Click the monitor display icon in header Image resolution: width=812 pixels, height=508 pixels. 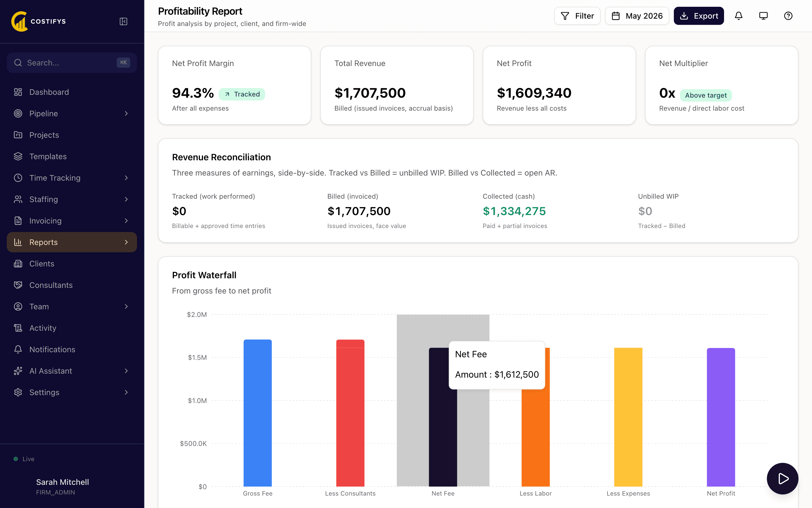tap(763, 16)
